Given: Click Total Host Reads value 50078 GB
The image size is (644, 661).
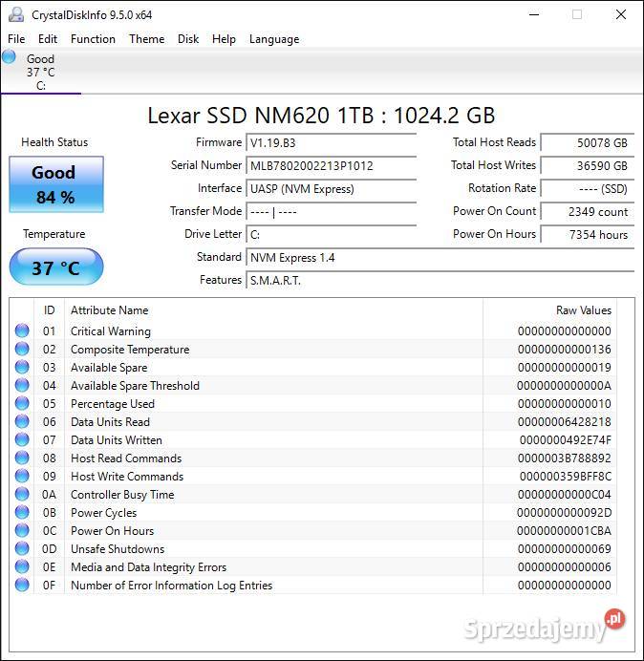Looking at the screenshot, I should [587, 143].
